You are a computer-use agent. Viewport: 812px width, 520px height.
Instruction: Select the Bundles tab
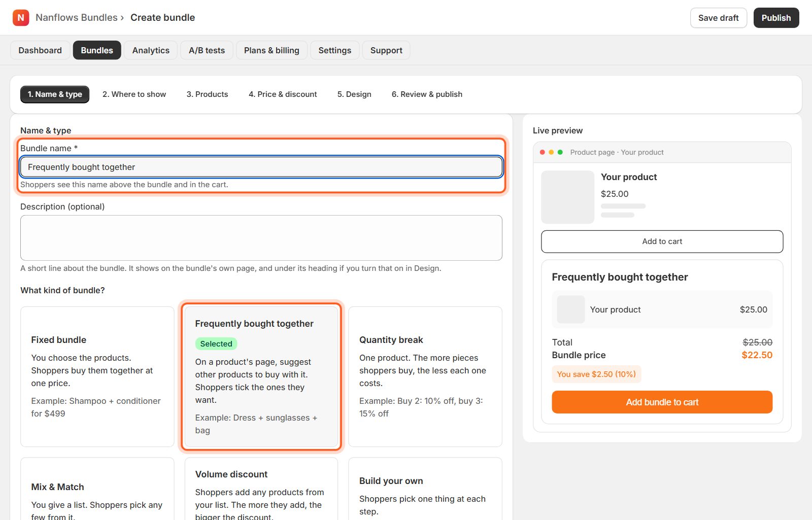[x=97, y=50]
